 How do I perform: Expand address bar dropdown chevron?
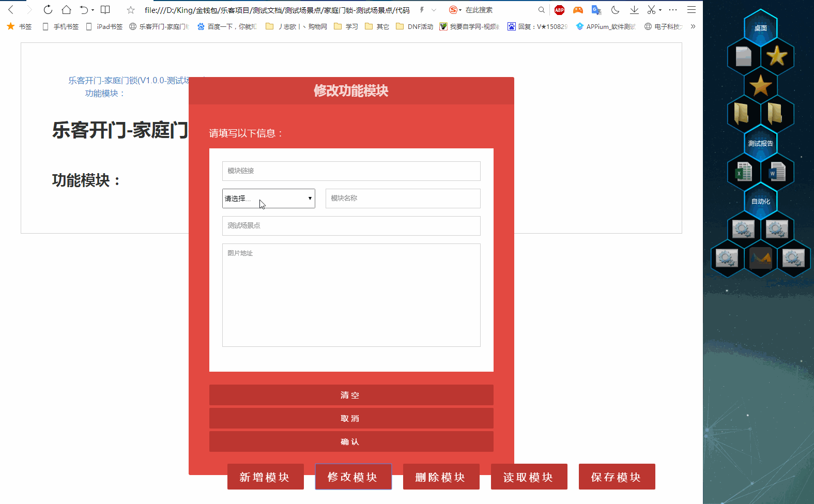coord(434,10)
